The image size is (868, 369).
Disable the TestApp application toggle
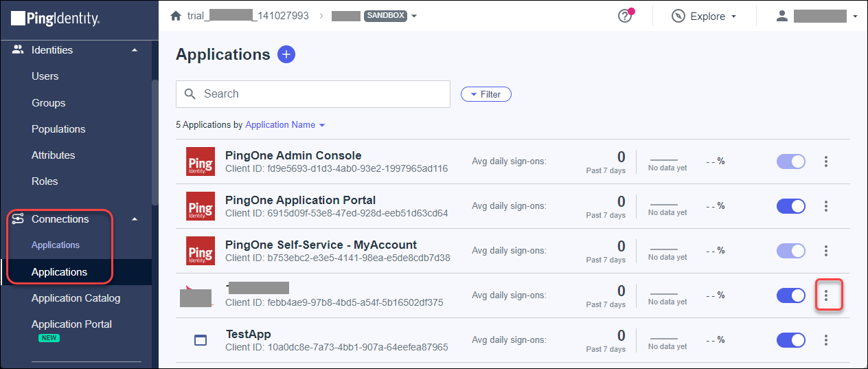coord(790,340)
